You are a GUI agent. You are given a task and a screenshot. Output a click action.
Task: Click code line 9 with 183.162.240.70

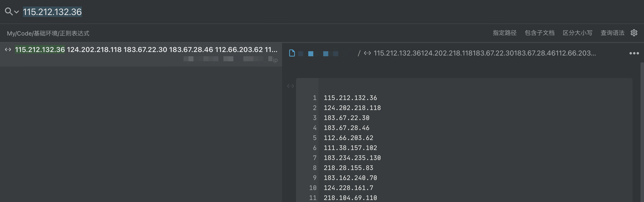click(x=350, y=178)
